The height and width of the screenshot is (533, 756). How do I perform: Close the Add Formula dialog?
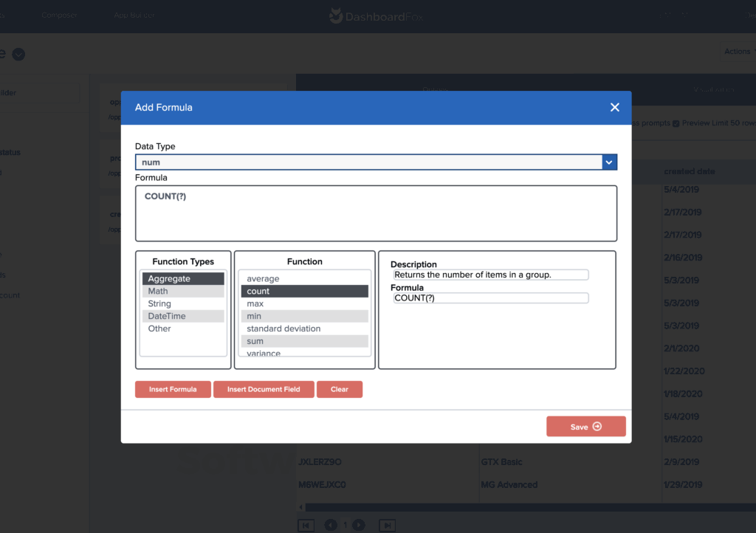click(x=614, y=107)
